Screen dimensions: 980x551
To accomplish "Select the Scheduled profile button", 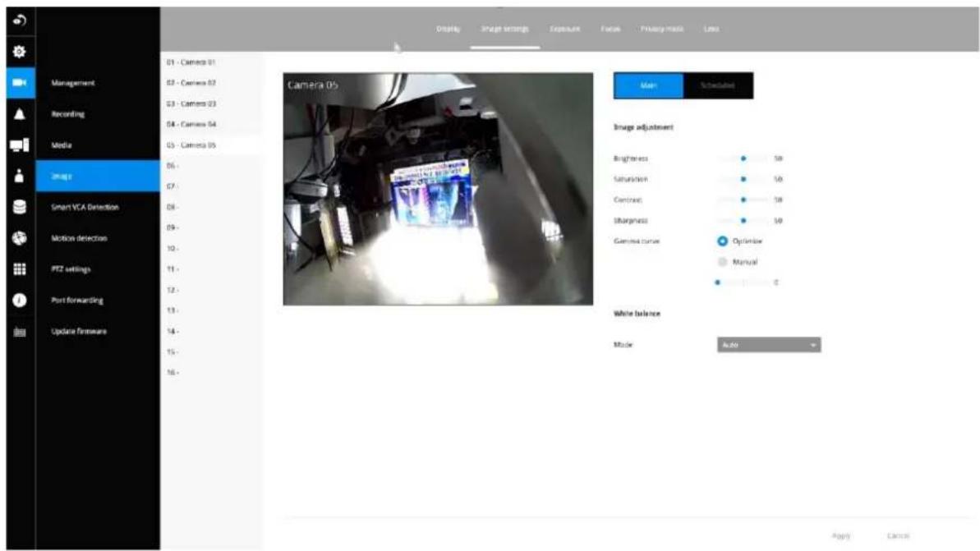I will (x=718, y=85).
